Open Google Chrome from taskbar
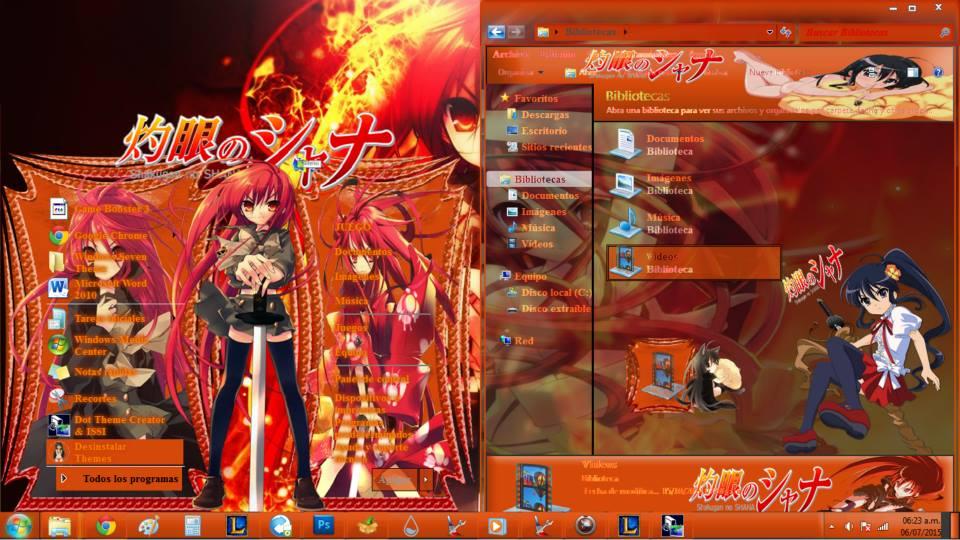The height and width of the screenshot is (540, 960). [x=106, y=526]
